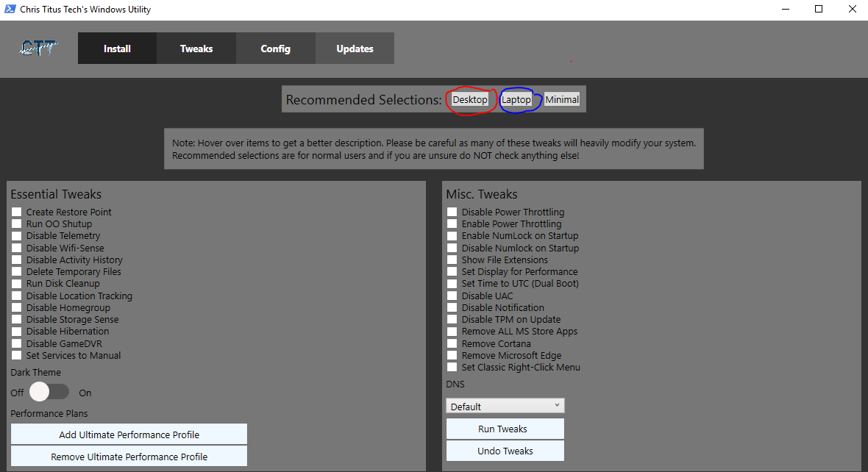Click the Misc. Tweaks heading
This screenshot has width=868, height=472.
[482, 194]
